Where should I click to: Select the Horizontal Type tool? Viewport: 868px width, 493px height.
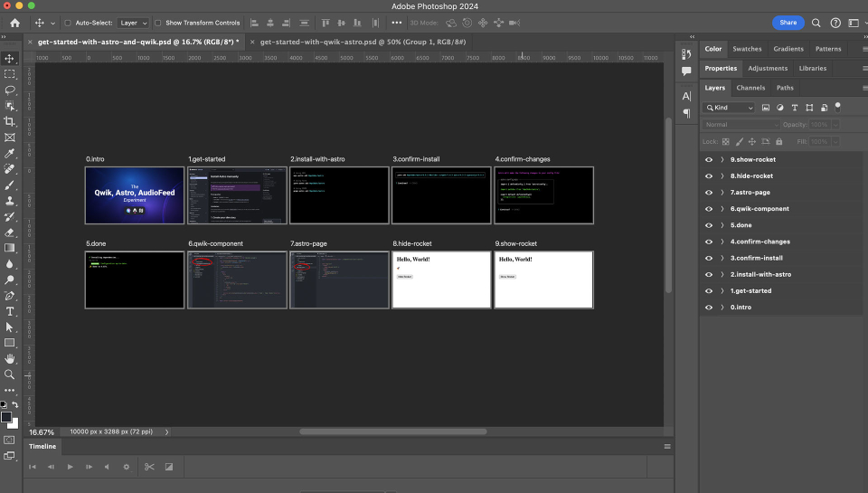point(9,311)
